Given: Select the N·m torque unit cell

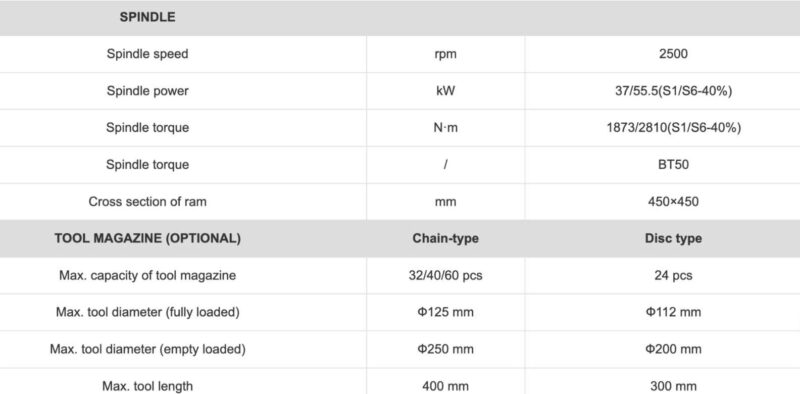Looking at the screenshot, I should [x=445, y=128].
